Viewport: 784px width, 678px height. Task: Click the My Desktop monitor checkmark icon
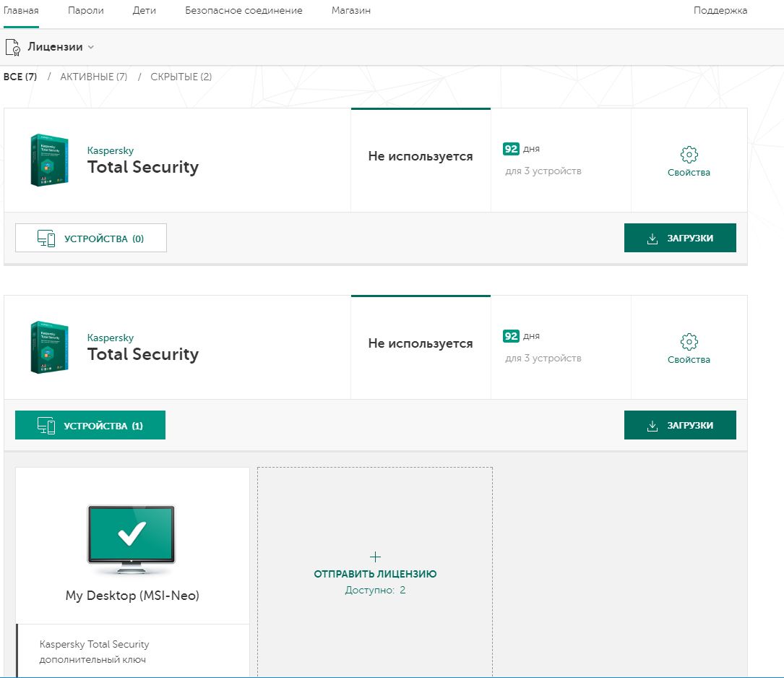click(132, 535)
